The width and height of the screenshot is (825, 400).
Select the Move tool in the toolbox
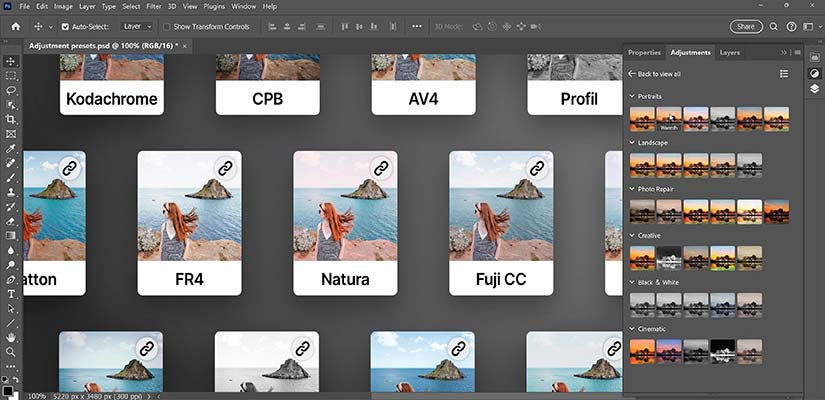click(x=11, y=62)
